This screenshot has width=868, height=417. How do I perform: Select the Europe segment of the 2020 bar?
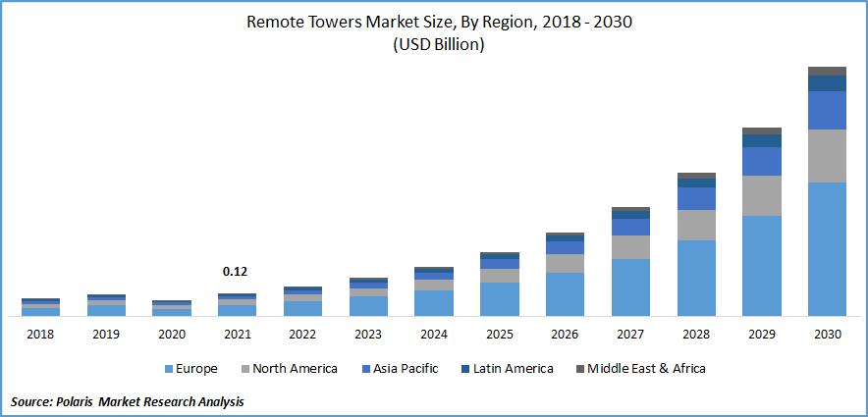[172, 312]
